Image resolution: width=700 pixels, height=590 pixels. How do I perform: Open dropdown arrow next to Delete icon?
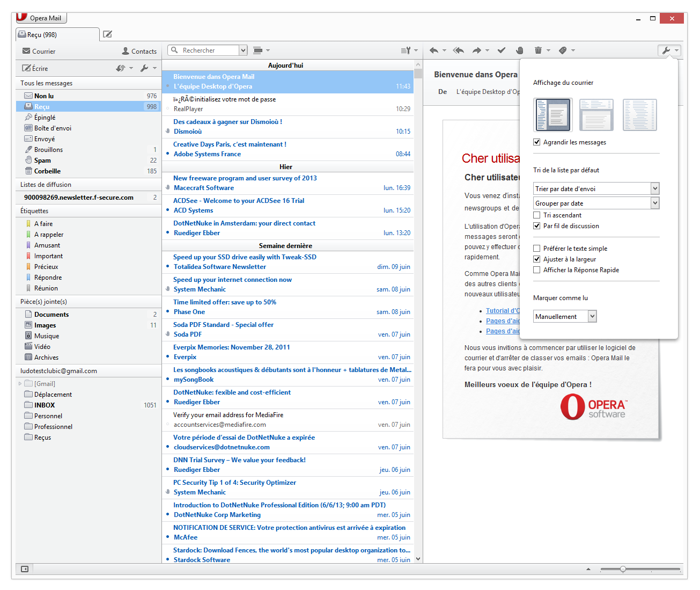point(548,50)
